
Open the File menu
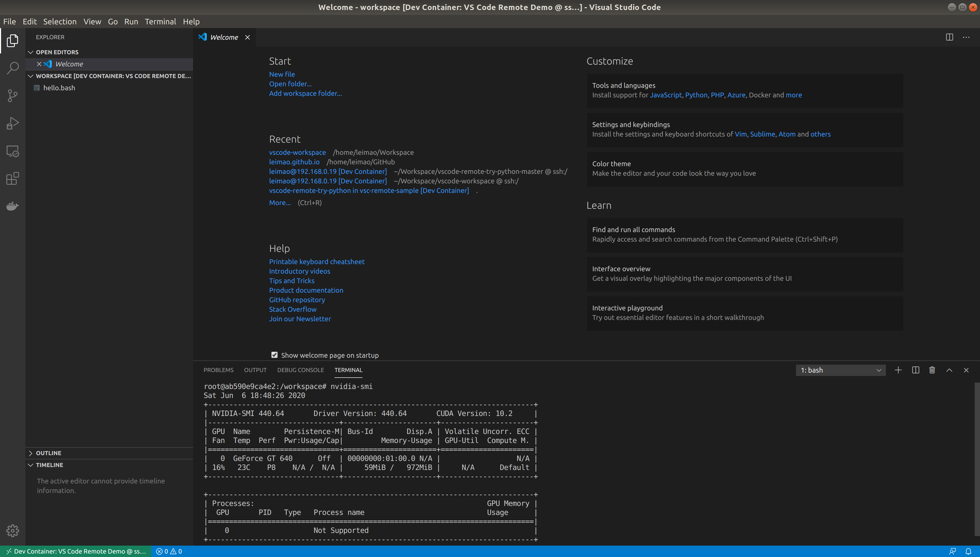tap(10, 21)
